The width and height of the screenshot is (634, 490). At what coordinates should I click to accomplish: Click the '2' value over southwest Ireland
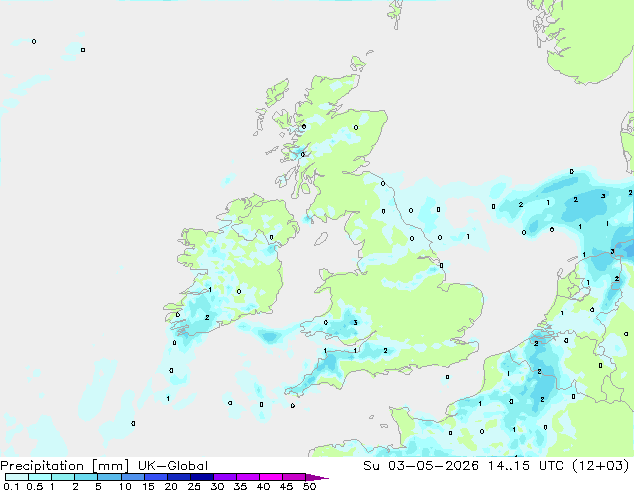[x=207, y=318]
